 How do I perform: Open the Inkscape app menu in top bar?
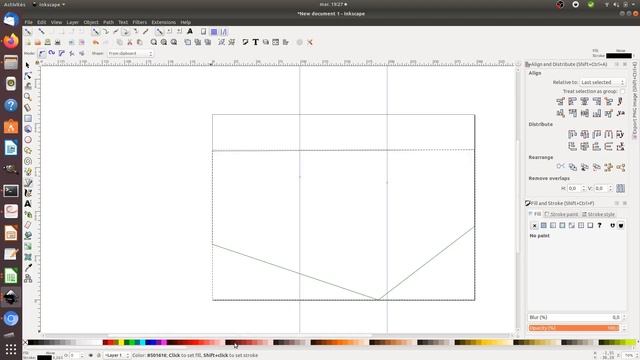click(x=49, y=4)
